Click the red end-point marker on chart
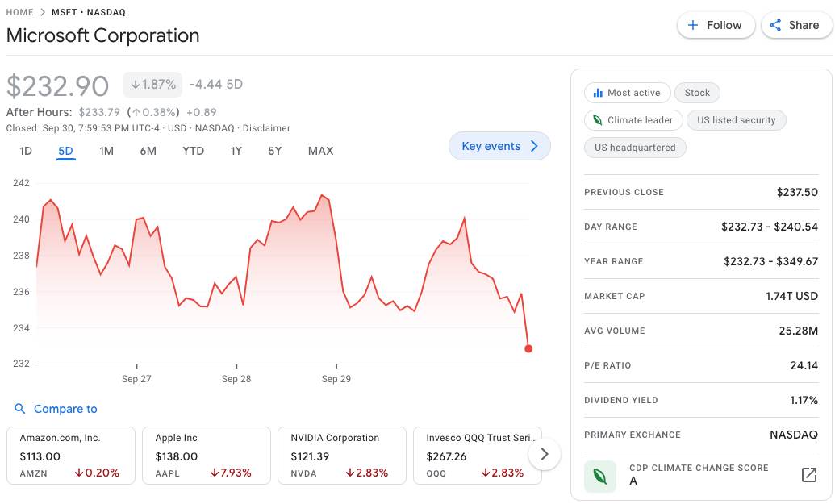The height and width of the screenshot is (504, 835). tap(528, 348)
